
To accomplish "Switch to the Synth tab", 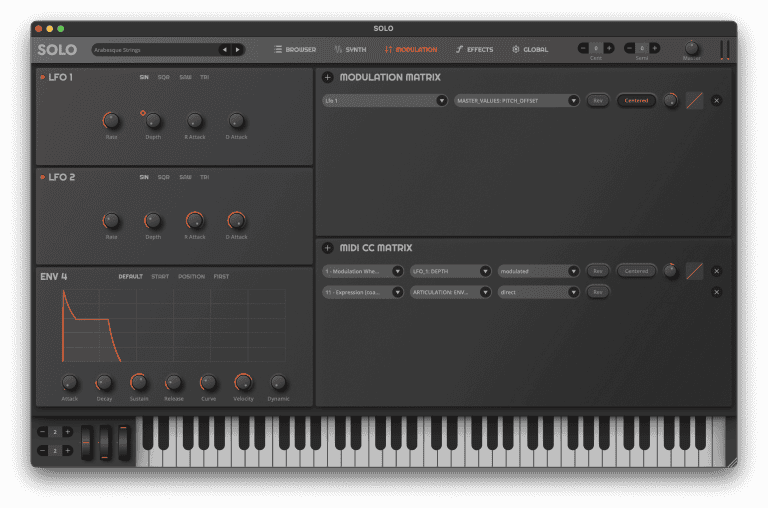I will click(x=351, y=49).
